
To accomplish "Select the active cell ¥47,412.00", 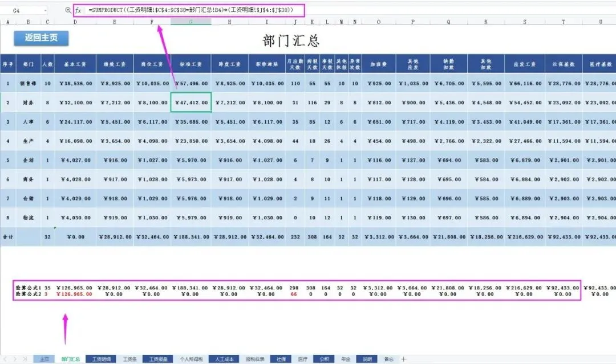I will (191, 103).
